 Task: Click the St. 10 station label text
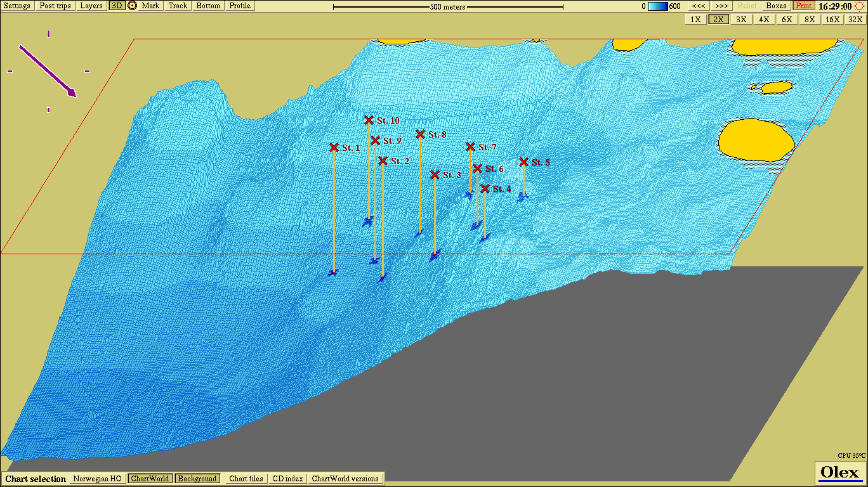[x=388, y=120]
